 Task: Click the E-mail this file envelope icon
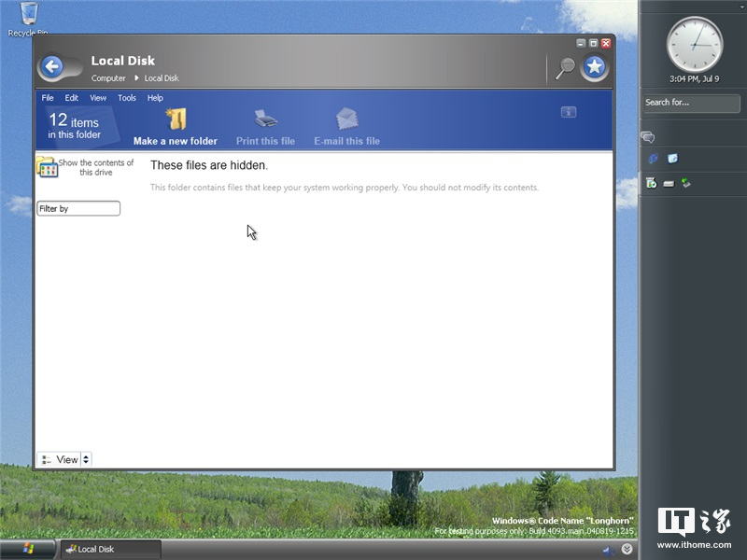[x=346, y=119]
